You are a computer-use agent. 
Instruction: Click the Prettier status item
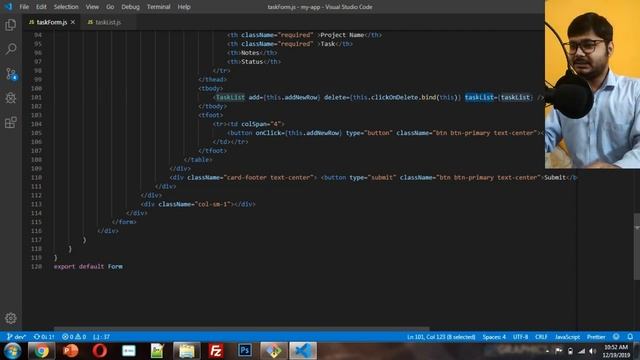coord(596,337)
